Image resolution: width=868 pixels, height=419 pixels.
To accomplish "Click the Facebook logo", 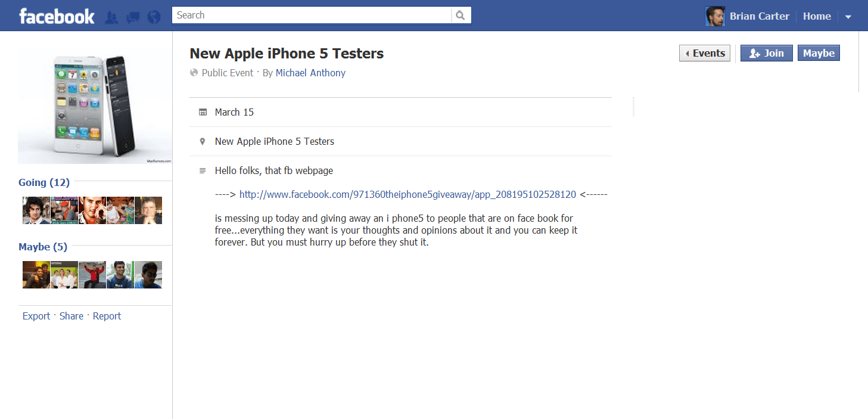I will pos(57,16).
